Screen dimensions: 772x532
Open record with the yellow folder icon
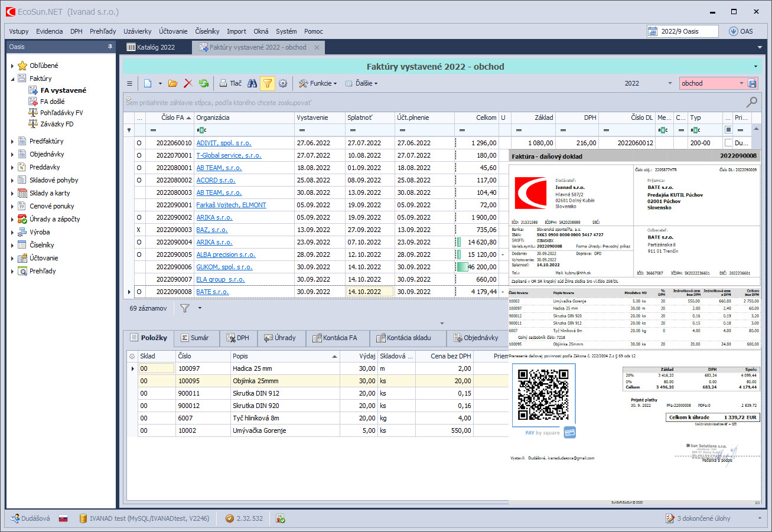[x=172, y=83]
